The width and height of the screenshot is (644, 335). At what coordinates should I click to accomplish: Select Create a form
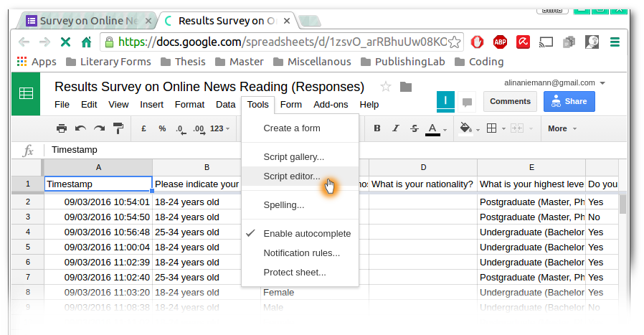point(300,128)
